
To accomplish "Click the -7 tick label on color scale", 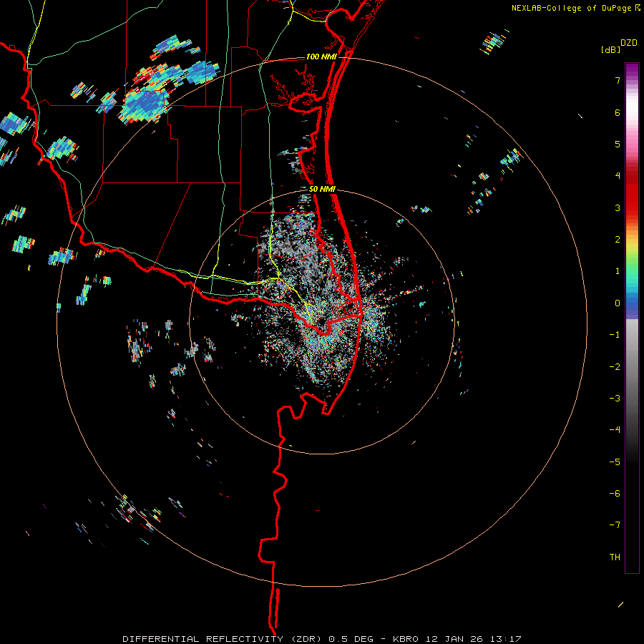I will [615, 525].
